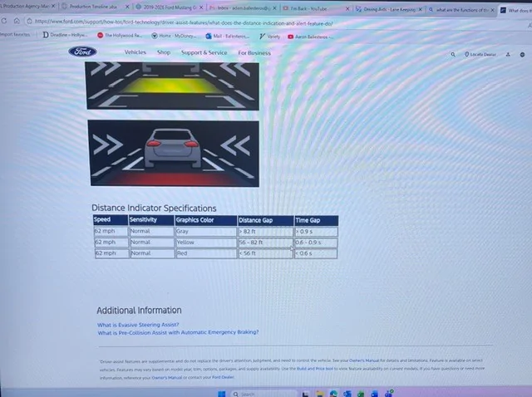The width and height of the screenshot is (532, 397).
Task: Click the Yellow graphics color cell
Action: 206,243
